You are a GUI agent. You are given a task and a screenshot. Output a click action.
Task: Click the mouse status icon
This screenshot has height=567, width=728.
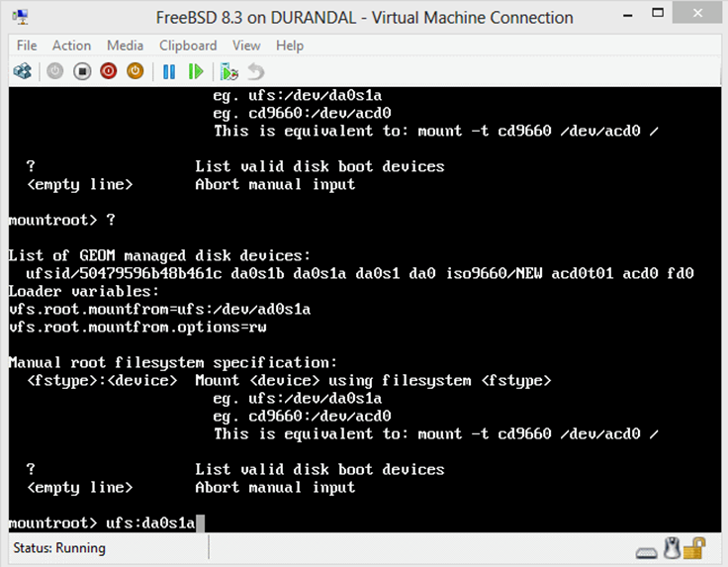pos(672,548)
